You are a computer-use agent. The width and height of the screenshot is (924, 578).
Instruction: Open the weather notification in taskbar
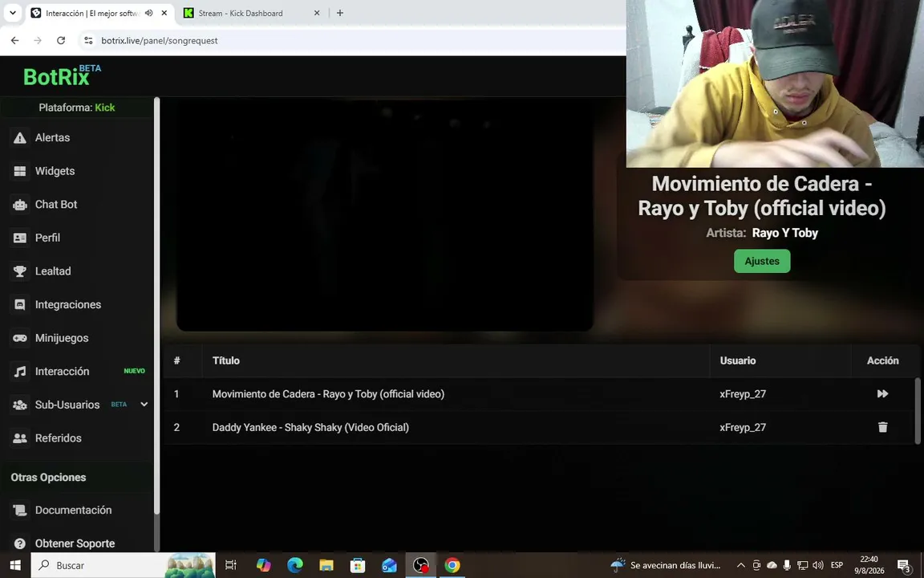(666, 565)
